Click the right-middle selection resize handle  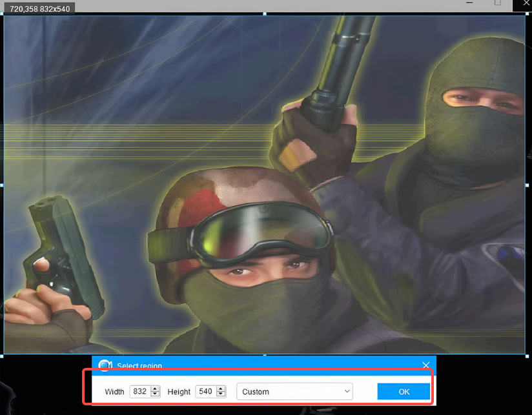[x=527, y=185]
